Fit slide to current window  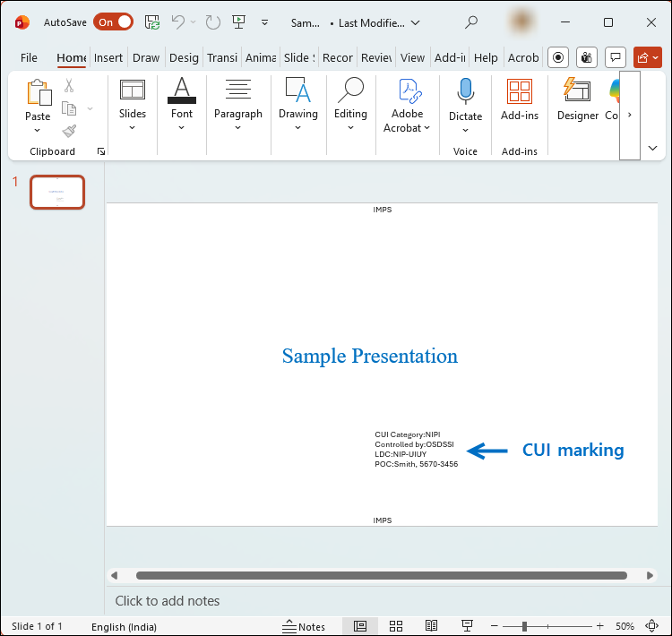(x=651, y=626)
